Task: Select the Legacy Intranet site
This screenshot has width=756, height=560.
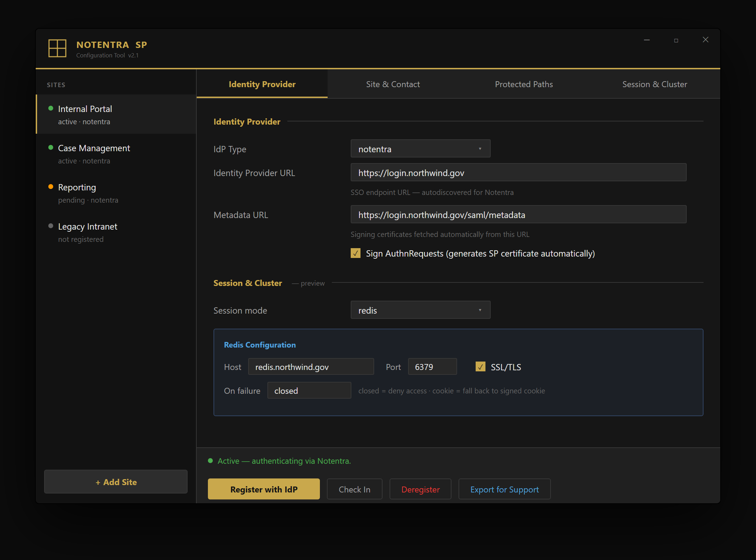Action: coord(116,232)
